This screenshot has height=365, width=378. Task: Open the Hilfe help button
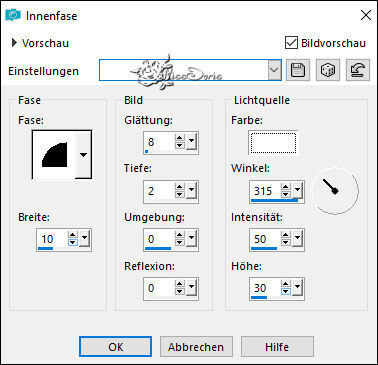(x=277, y=347)
